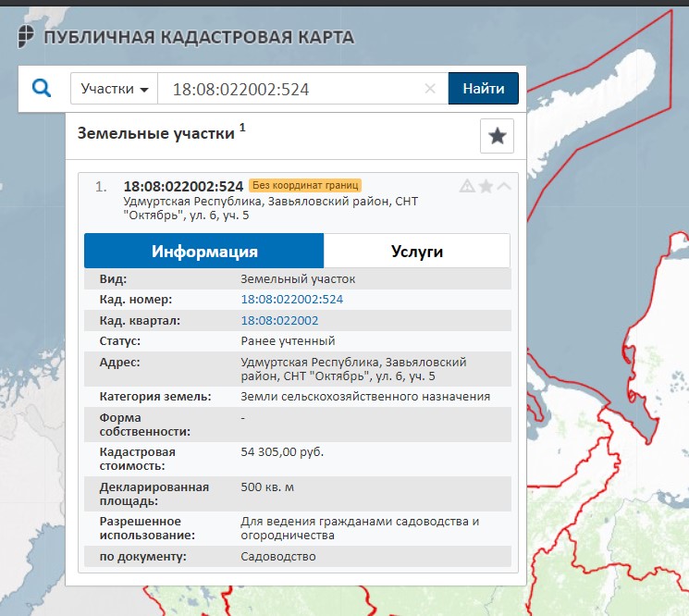Collapse the result card with chevron
The image size is (689, 616).
pos(503,186)
